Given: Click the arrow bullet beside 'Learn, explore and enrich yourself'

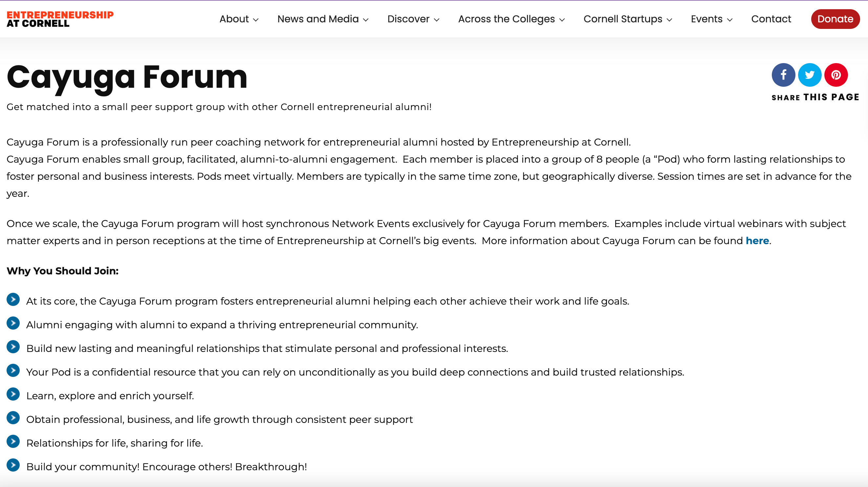Looking at the screenshot, I should (13, 394).
